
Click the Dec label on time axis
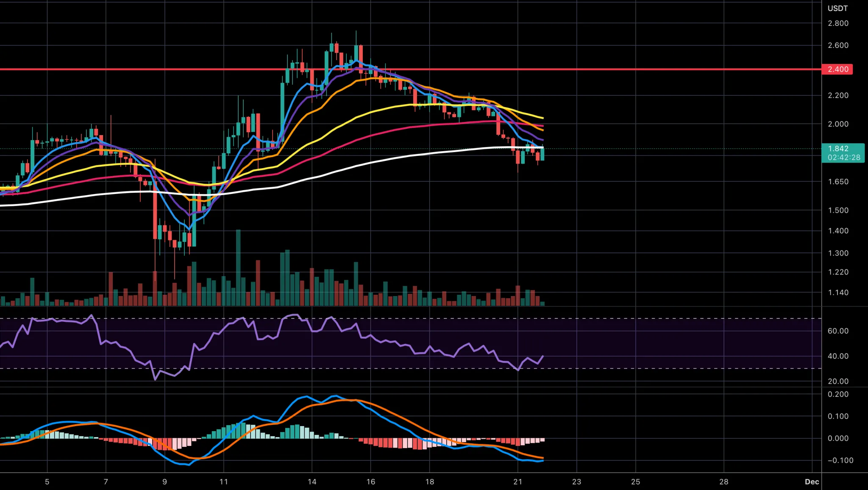point(812,482)
